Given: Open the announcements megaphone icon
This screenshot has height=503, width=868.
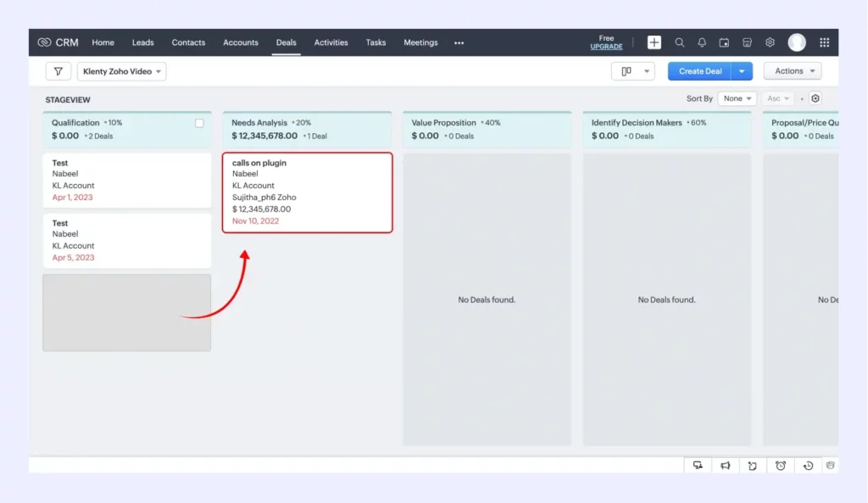Looking at the screenshot, I should pyautogui.click(x=726, y=466).
